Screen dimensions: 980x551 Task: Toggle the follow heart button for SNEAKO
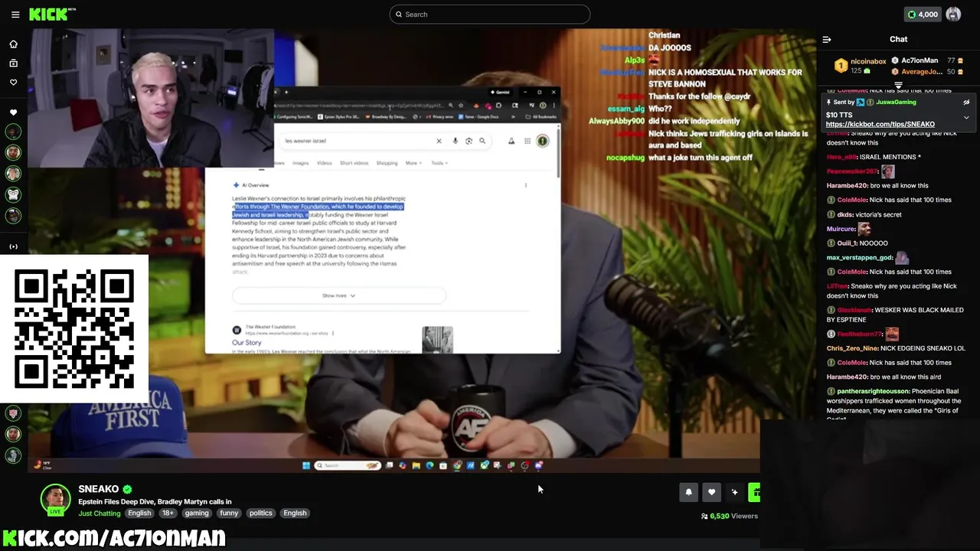[x=711, y=492]
